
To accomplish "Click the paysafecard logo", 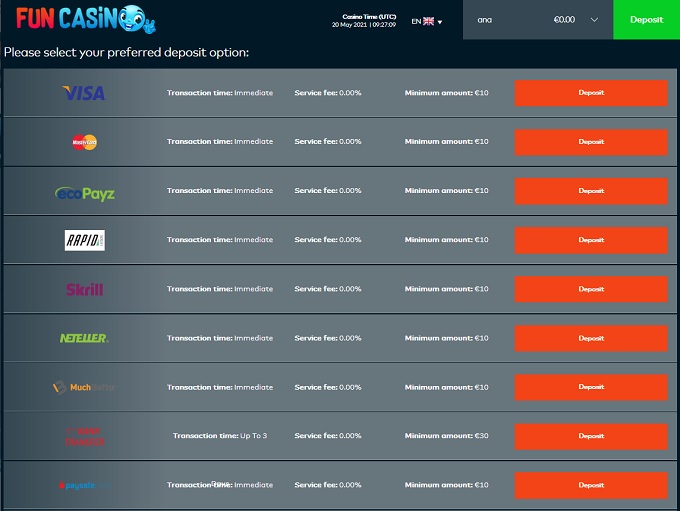I will pyautogui.click(x=84, y=485).
